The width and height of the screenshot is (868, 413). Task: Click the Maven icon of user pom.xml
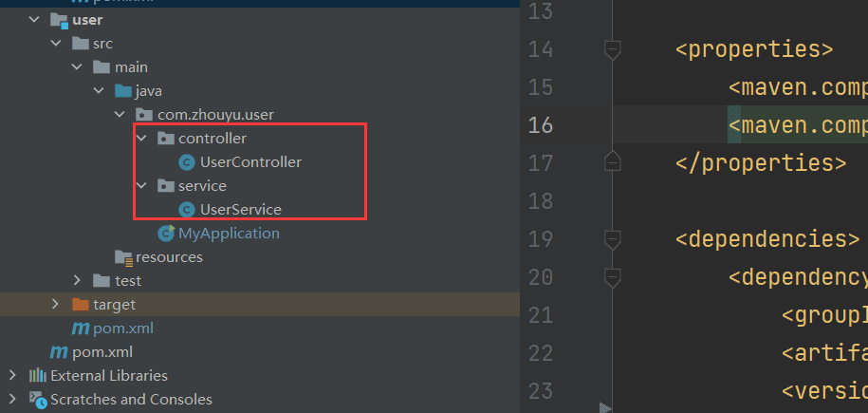tap(81, 329)
